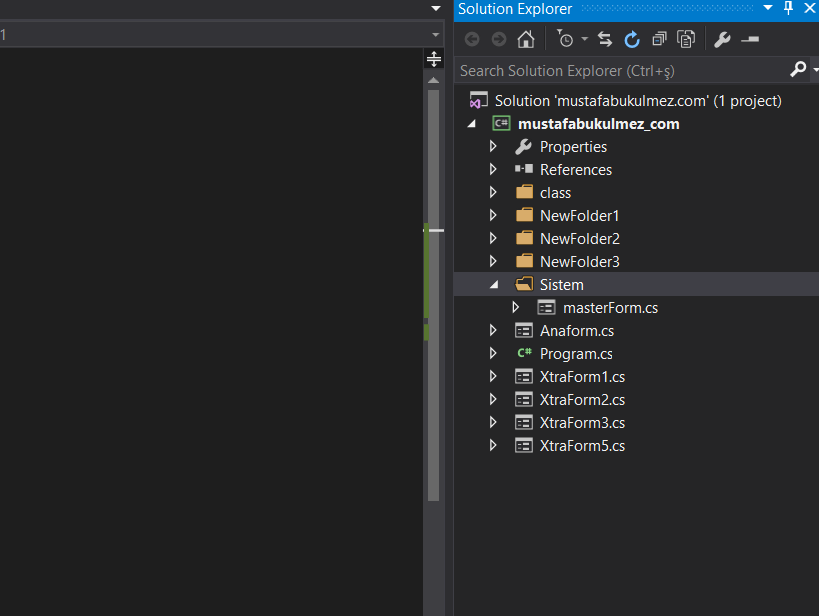Click the search magnifier icon

tap(797, 70)
